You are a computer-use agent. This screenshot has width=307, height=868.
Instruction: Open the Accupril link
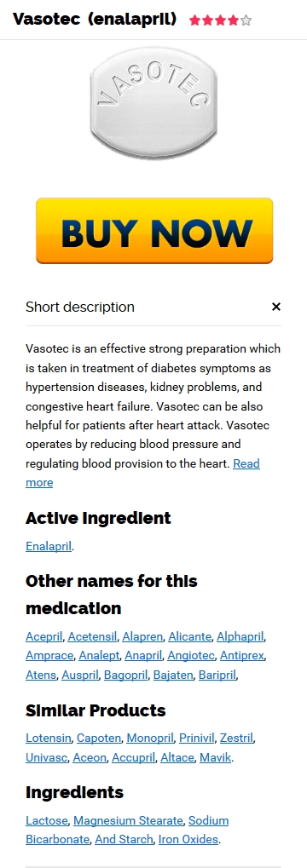point(134,757)
